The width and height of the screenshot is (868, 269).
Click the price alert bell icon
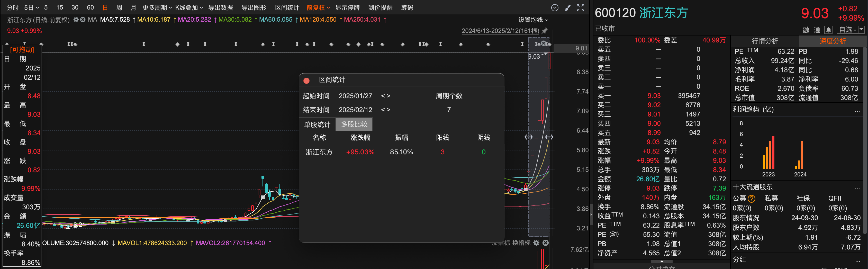(828, 30)
